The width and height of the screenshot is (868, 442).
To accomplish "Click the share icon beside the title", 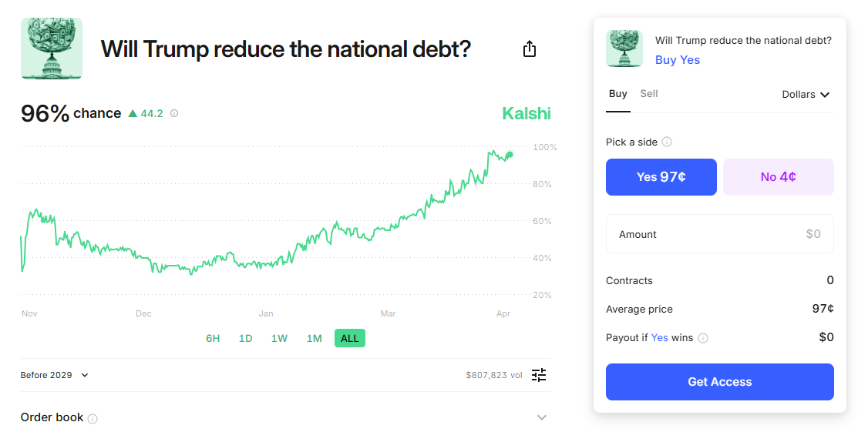I will coord(530,49).
